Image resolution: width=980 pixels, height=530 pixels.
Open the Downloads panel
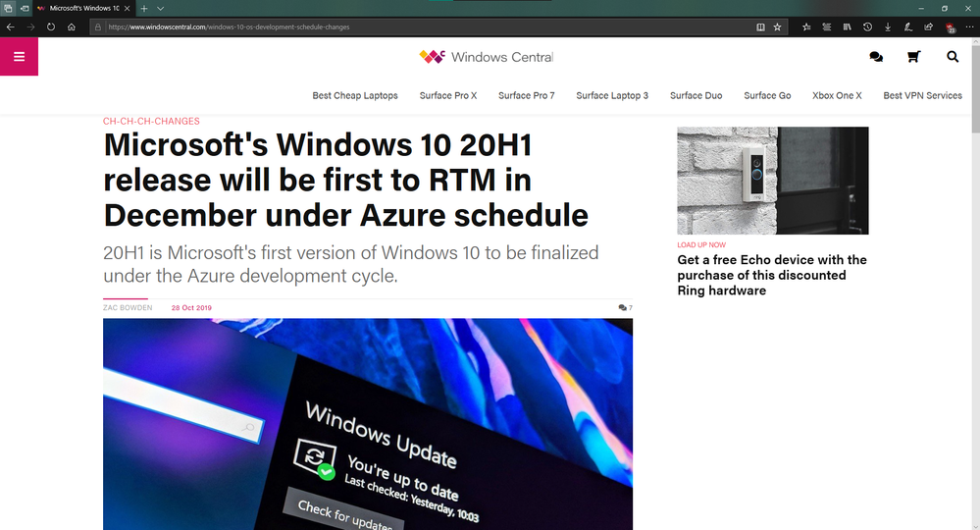pyautogui.click(x=888, y=26)
